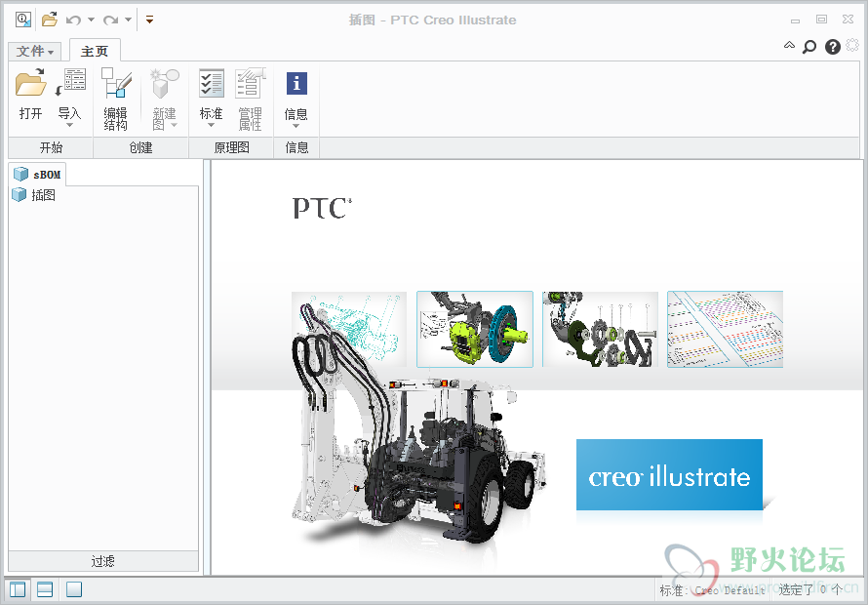Redo the last undone action
The width and height of the screenshot is (868, 605).
tap(111, 20)
